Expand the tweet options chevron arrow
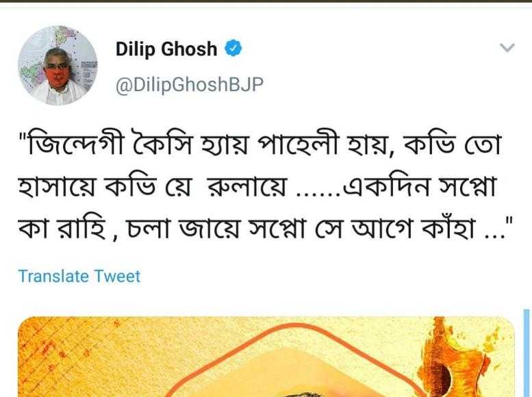Screen dimensions: 532x397 pyautogui.click(x=507, y=48)
